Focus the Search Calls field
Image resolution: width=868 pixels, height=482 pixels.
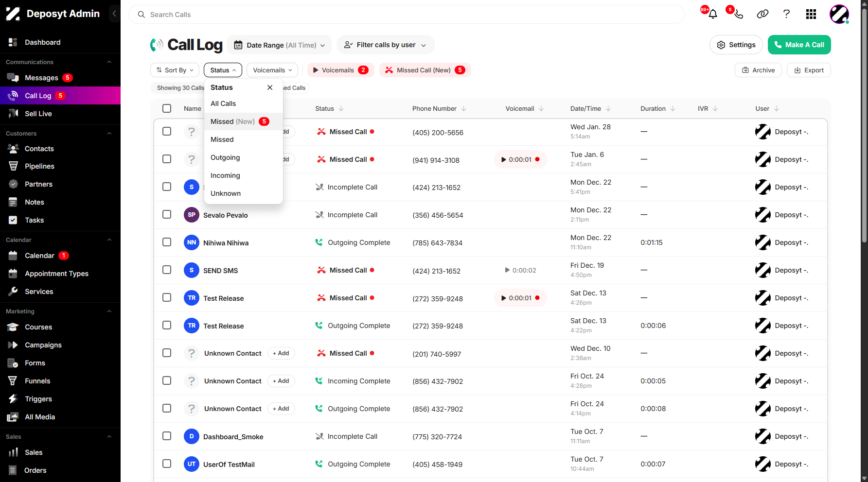coord(407,15)
